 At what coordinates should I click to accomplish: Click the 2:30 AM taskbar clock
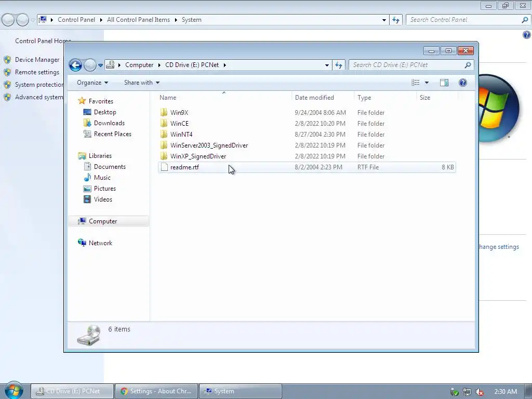point(506,392)
